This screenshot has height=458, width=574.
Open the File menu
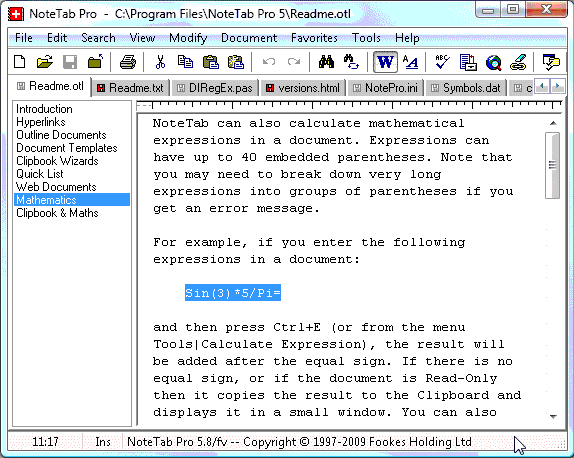(x=24, y=38)
